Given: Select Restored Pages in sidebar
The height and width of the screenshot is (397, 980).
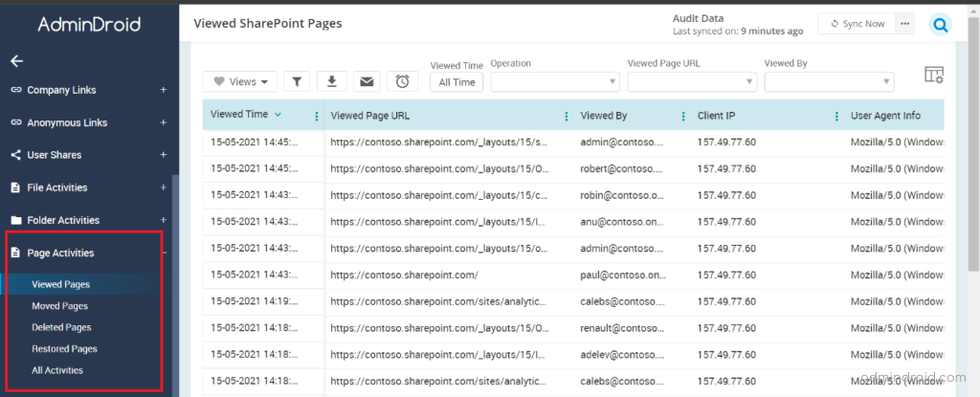Looking at the screenshot, I should (x=64, y=349).
